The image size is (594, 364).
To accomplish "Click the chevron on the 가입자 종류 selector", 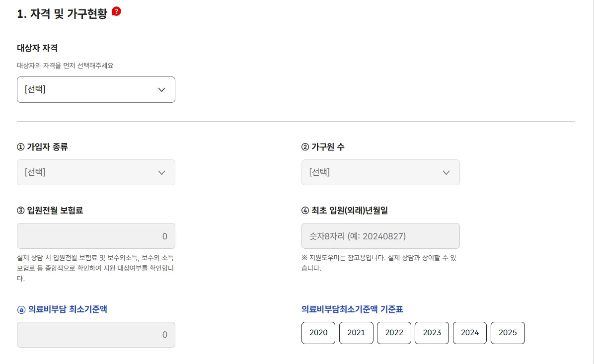I will tap(161, 172).
